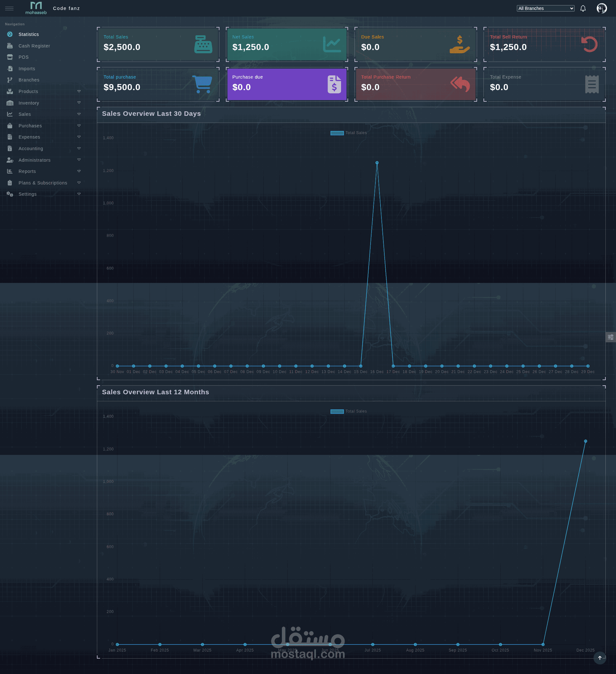Click the Purchase due invoice icon
Image resolution: width=616 pixels, height=674 pixels.
point(334,84)
